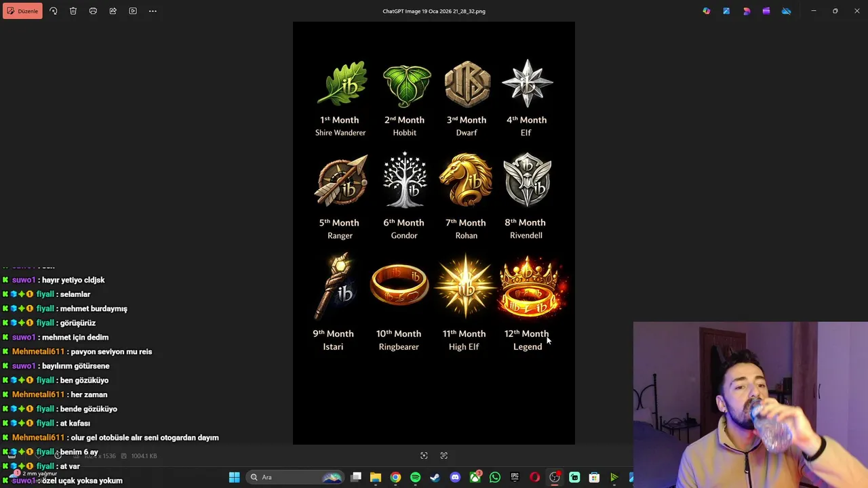This screenshot has width=868, height=488.
Task: Open Steam from the taskbar
Action: click(435, 477)
